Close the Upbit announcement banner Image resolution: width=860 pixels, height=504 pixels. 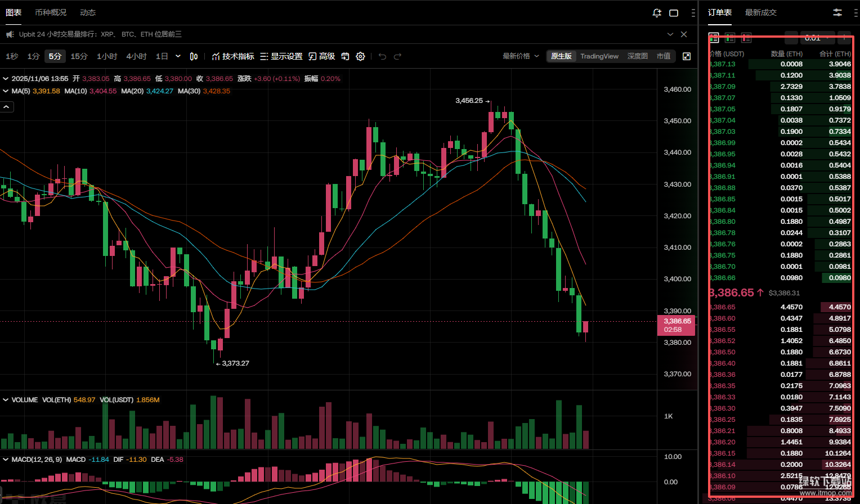[x=684, y=34]
